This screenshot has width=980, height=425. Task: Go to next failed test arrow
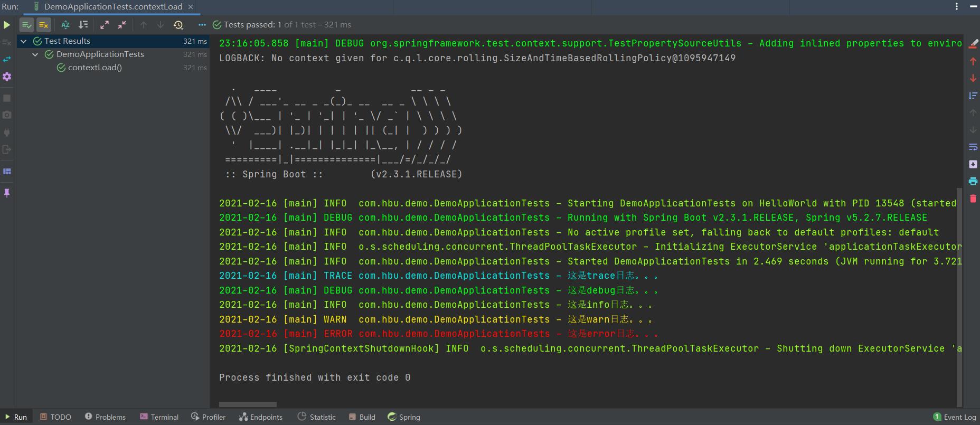161,25
